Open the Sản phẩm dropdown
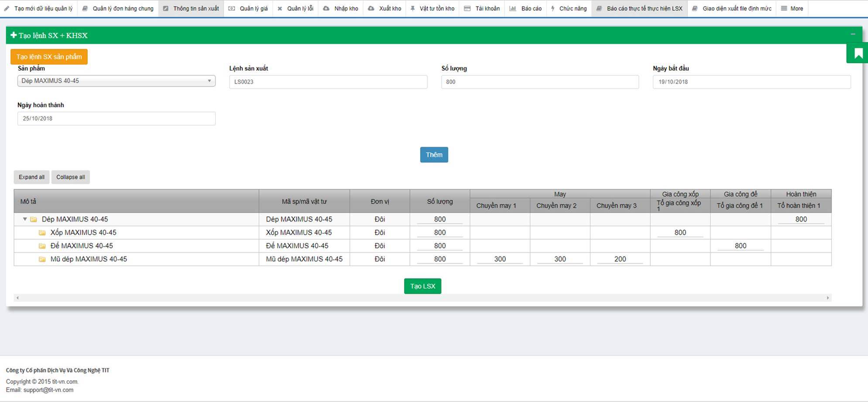The width and height of the screenshot is (868, 402). 116,81
